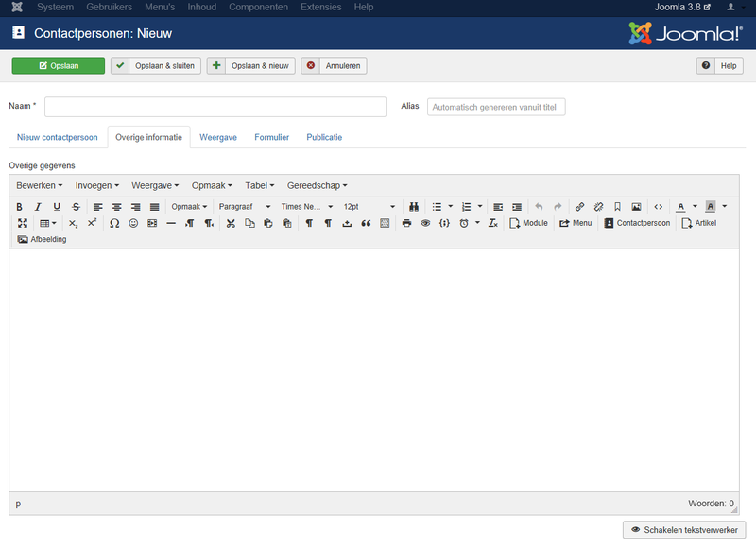Clear formatting icon

(x=492, y=223)
